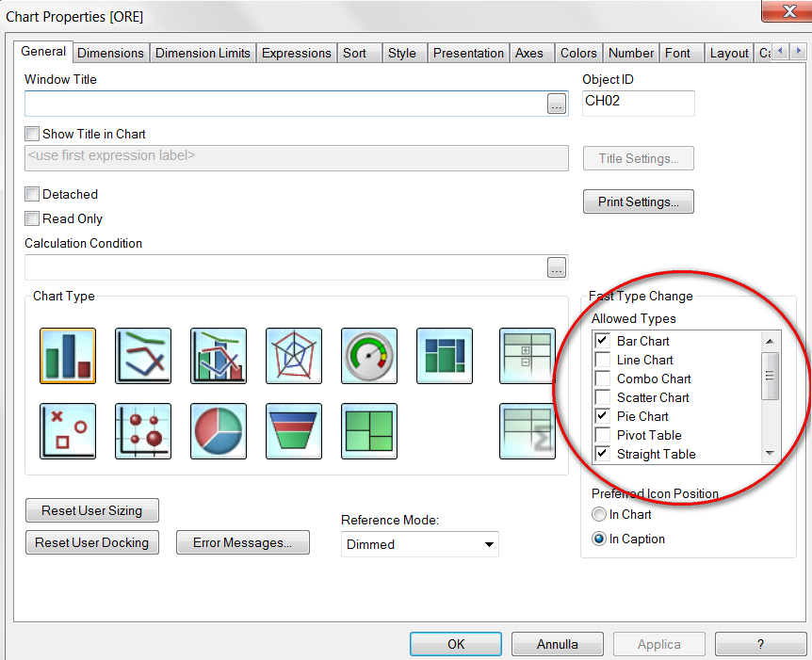Click the help question mark button
812x660 pixels.
(760, 644)
